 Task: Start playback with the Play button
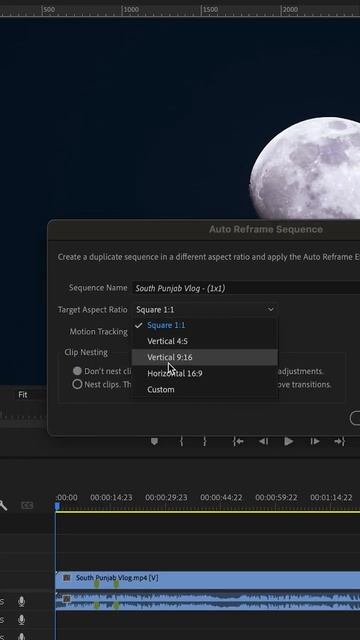(289, 441)
